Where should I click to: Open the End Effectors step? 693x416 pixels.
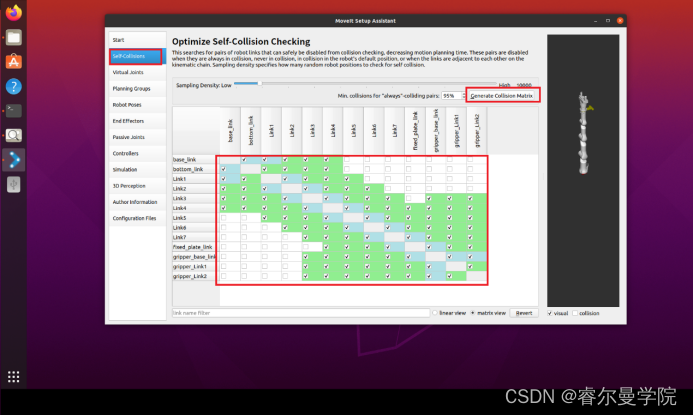[x=137, y=121]
